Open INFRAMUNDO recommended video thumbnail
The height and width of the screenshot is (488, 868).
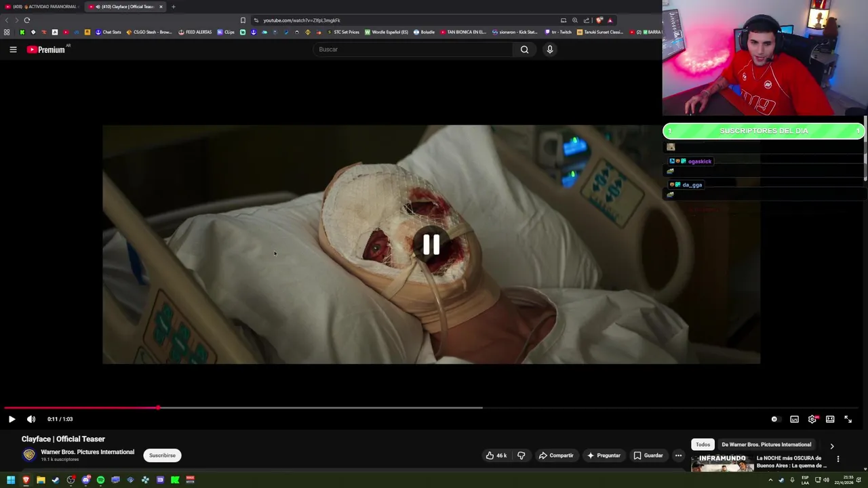(722, 463)
